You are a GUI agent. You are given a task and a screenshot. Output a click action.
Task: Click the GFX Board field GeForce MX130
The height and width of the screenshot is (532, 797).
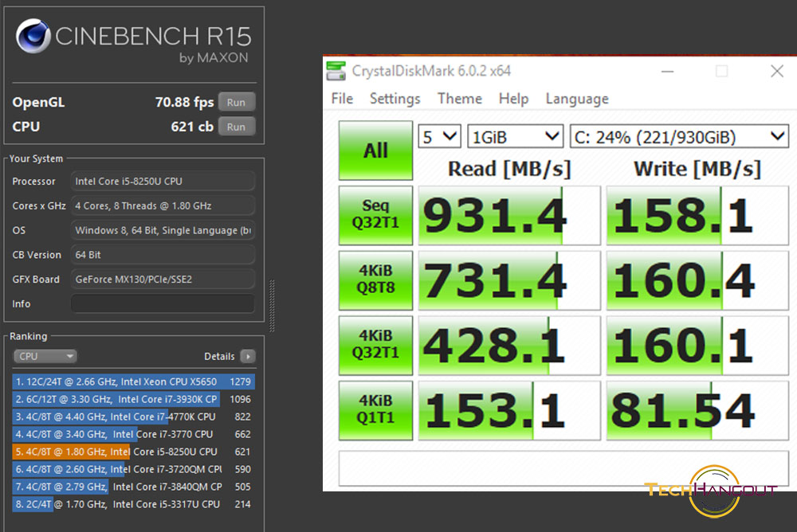tap(163, 279)
